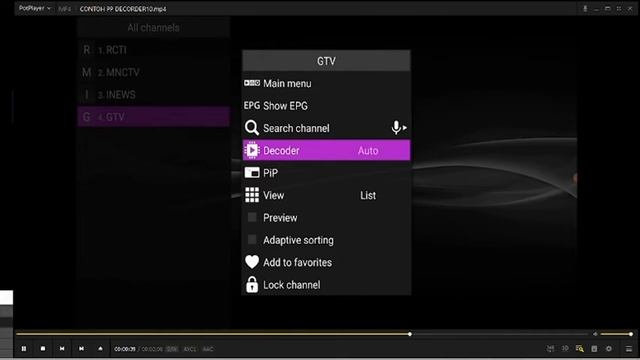Pause the video in PotPlayer

(24, 349)
